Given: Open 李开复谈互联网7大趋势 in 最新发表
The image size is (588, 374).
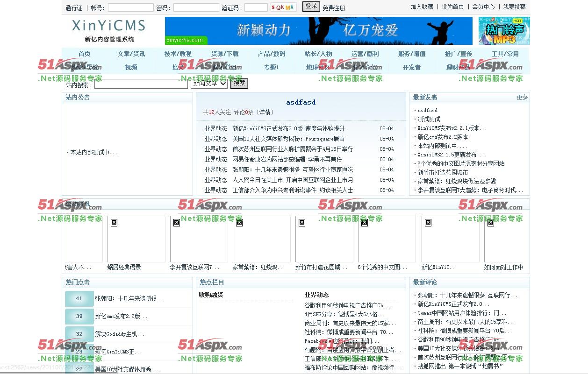Looking at the screenshot, I should [470, 190].
